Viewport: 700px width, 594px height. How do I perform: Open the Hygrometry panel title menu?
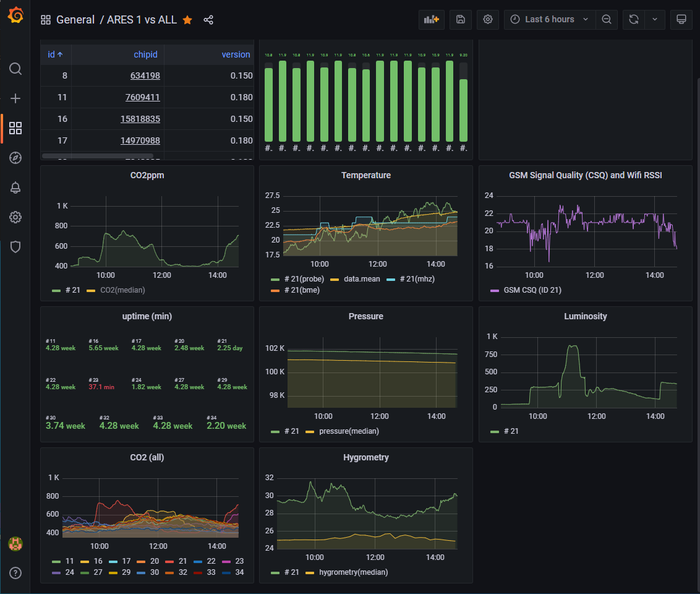click(x=365, y=457)
